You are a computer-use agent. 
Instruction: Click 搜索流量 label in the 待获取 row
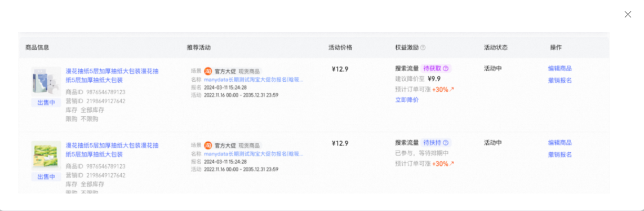[x=407, y=68]
